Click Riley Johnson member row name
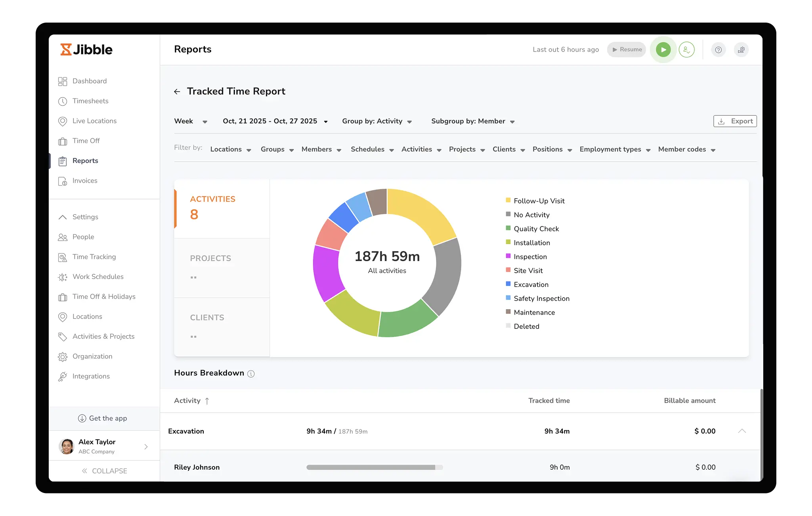The height and width of the screenshot is (516, 812). tap(197, 468)
